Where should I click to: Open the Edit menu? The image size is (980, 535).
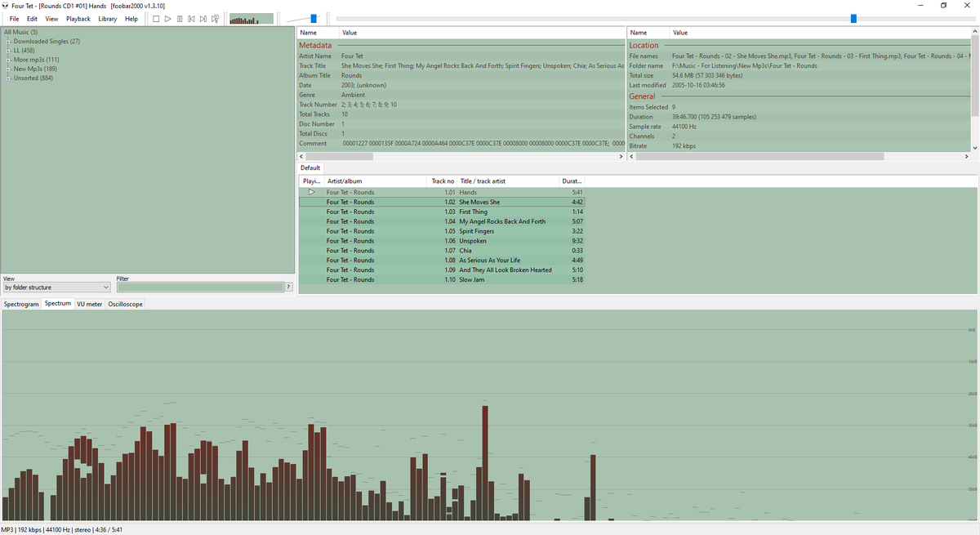coord(32,19)
